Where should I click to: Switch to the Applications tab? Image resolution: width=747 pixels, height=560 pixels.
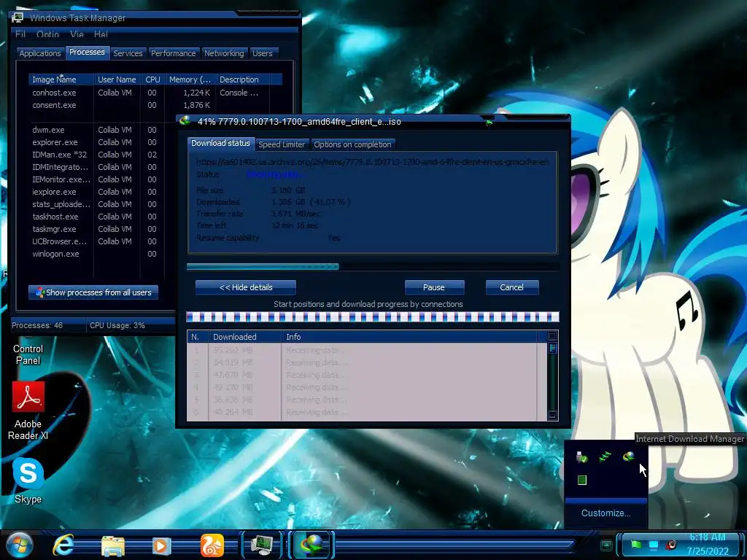tap(40, 53)
